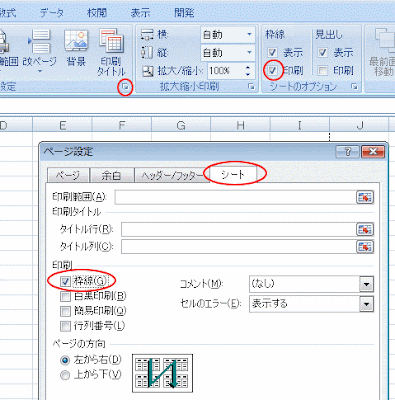Click the タイトル列(C) input field
Image resolution: width=395 pixels, height=400 pixels.
tap(239, 247)
